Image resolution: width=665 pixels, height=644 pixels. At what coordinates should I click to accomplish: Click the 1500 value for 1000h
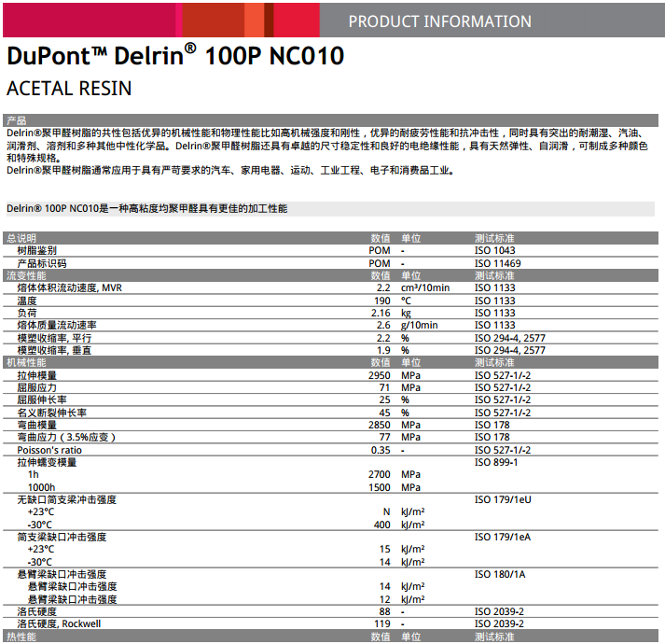pyautogui.click(x=380, y=487)
